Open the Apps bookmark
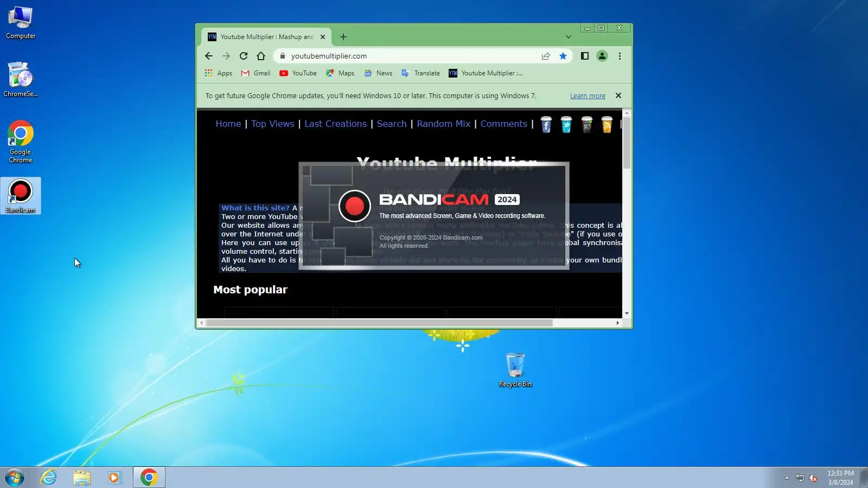Screen dimensions: 868x488 [219, 73]
